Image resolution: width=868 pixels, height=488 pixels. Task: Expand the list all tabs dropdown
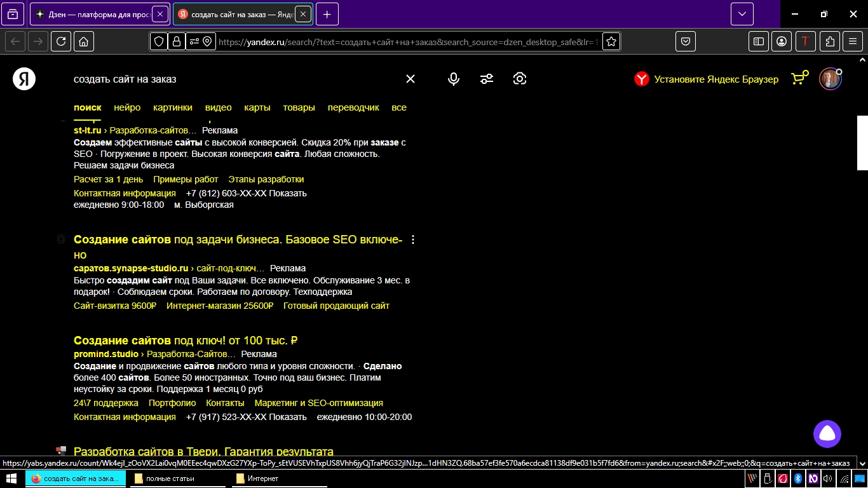click(x=742, y=14)
